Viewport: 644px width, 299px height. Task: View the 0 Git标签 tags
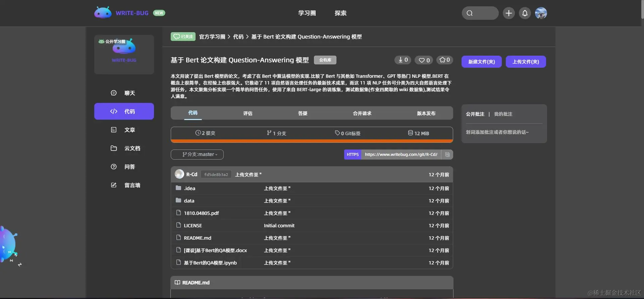pyautogui.click(x=347, y=133)
